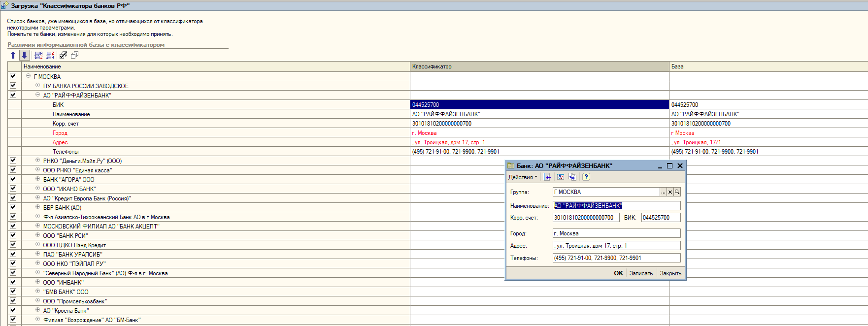Click the reread icon in the bank dialog
The width and height of the screenshot is (868, 326).
click(561, 177)
